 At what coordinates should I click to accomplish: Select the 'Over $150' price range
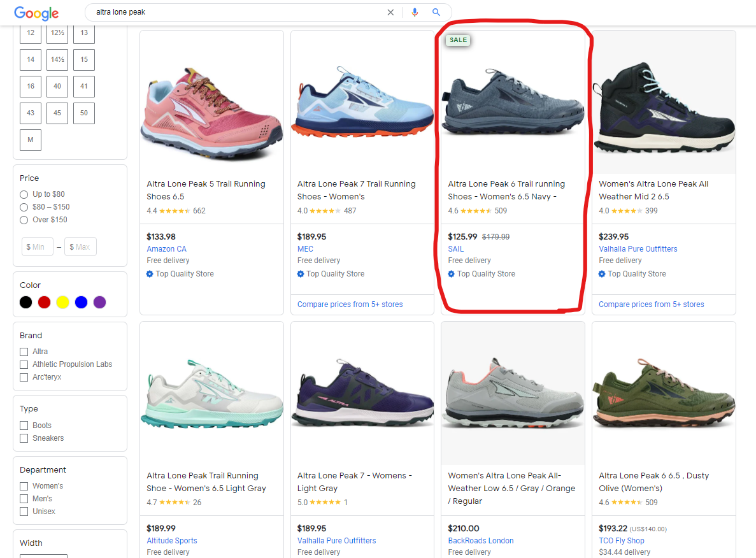coord(24,220)
